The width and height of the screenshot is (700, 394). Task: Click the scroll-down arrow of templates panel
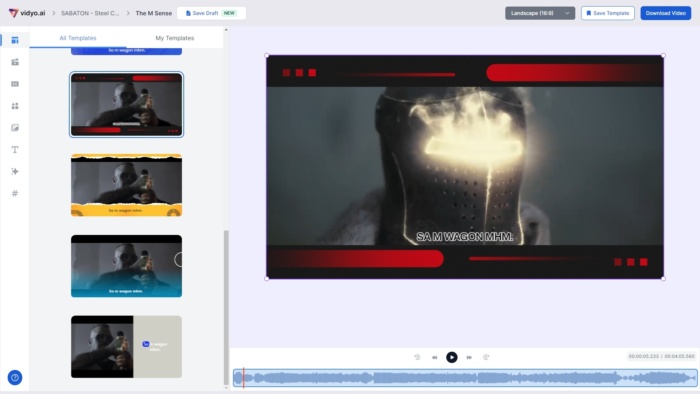(x=226, y=388)
